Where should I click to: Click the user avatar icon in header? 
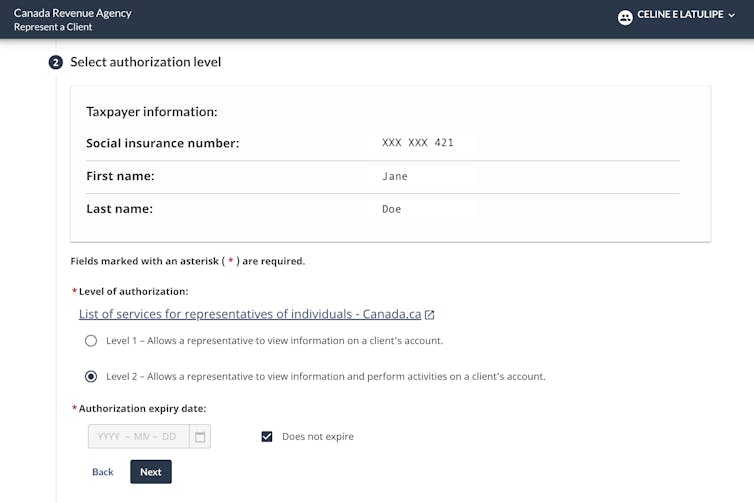pyautogui.click(x=625, y=17)
